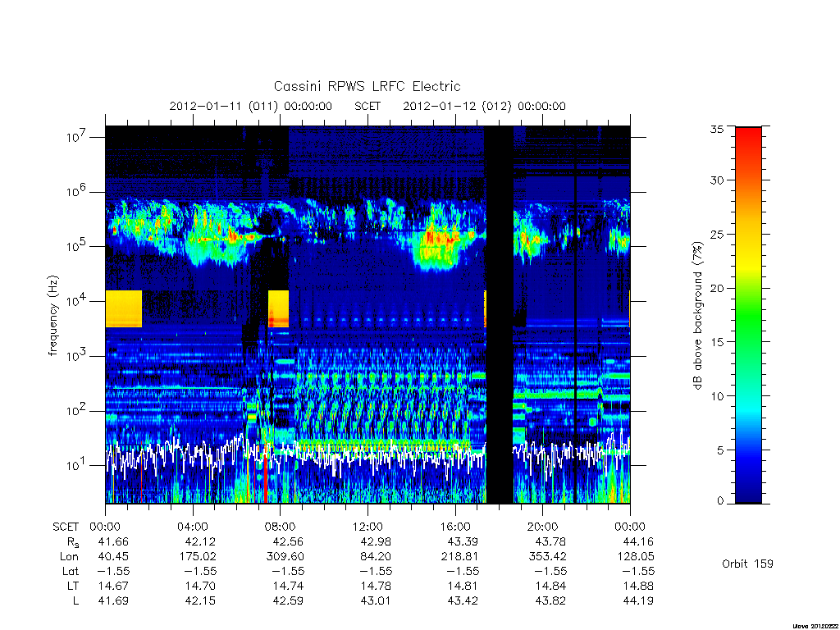Click the 10^4 frequency tick label
840x630 pixels.
[x=76, y=302]
